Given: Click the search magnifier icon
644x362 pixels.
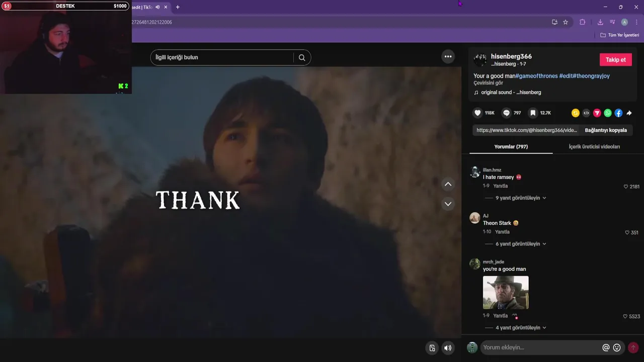Looking at the screenshot, I should coord(302,57).
